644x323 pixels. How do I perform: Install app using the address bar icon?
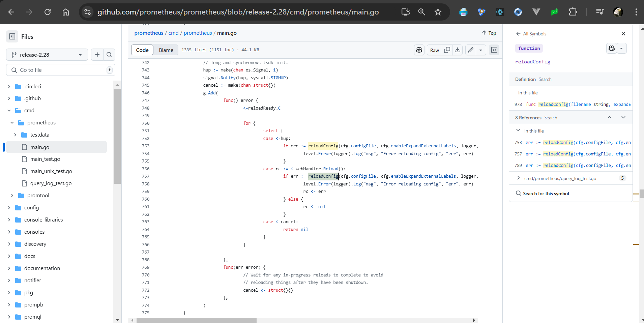[x=405, y=12]
